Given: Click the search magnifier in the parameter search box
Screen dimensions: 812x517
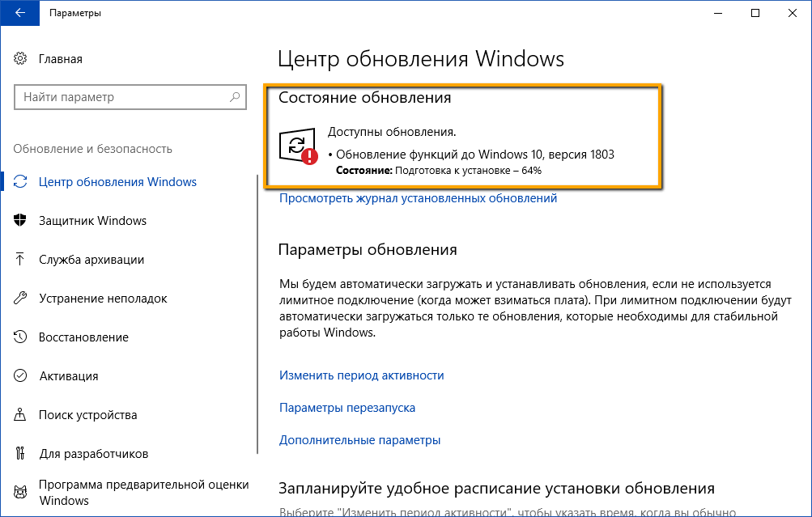Looking at the screenshot, I should click(x=236, y=96).
